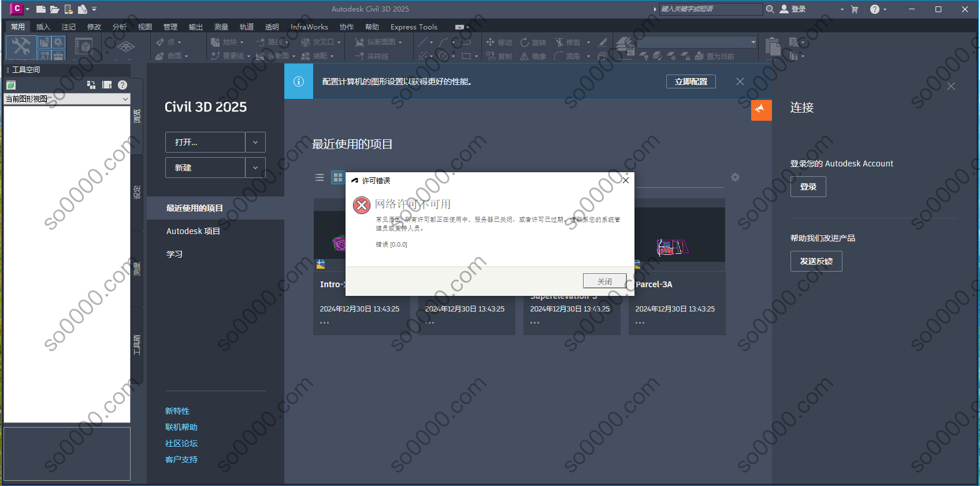Click the 置为当前 layer button
This screenshot has width=980, height=486.
pos(715,56)
